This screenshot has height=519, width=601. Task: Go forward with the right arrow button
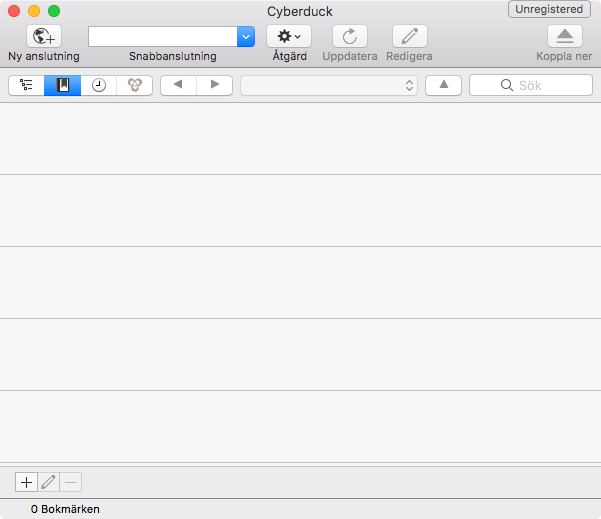coord(215,85)
